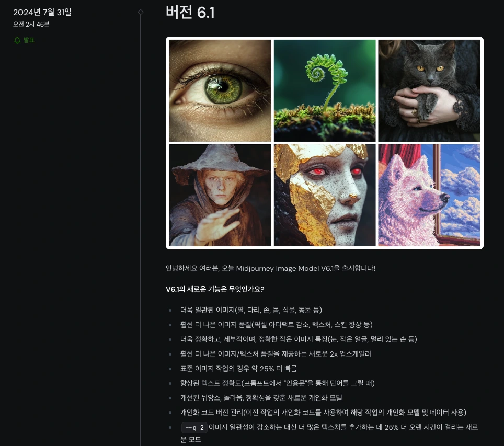Click the 오전 2시 46분 timestamp

pos(31,25)
